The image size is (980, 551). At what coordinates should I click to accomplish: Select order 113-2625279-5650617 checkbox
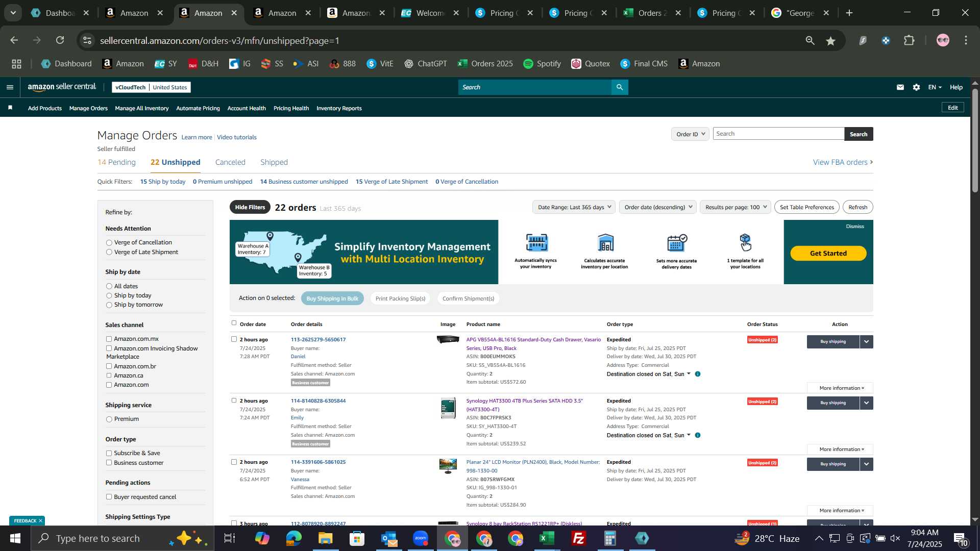[234, 339]
